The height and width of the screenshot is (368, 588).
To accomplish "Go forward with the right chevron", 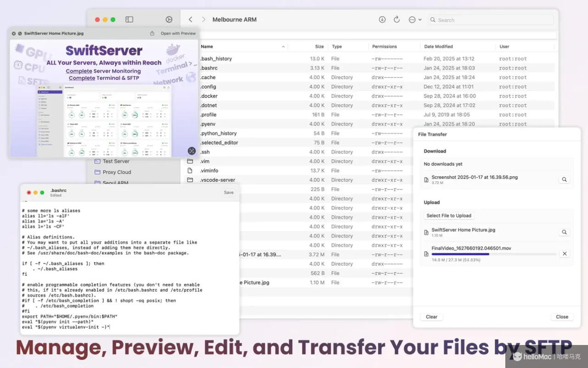I will (x=204, y=20).
